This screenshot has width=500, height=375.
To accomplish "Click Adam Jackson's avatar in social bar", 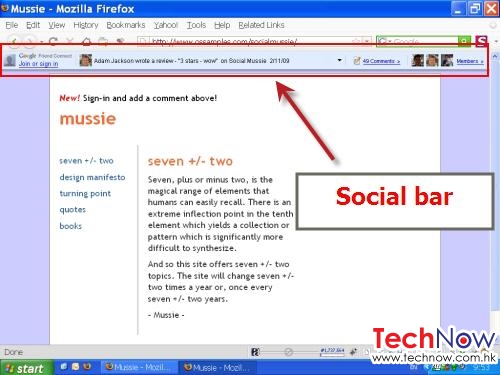I will pyautogui.click(x=85, y=60).
